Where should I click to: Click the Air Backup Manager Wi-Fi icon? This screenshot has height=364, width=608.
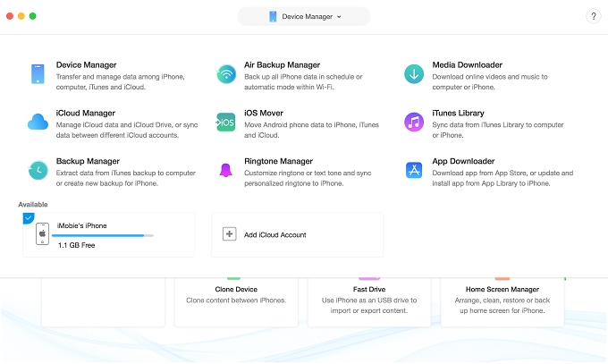tap(226, 74)
